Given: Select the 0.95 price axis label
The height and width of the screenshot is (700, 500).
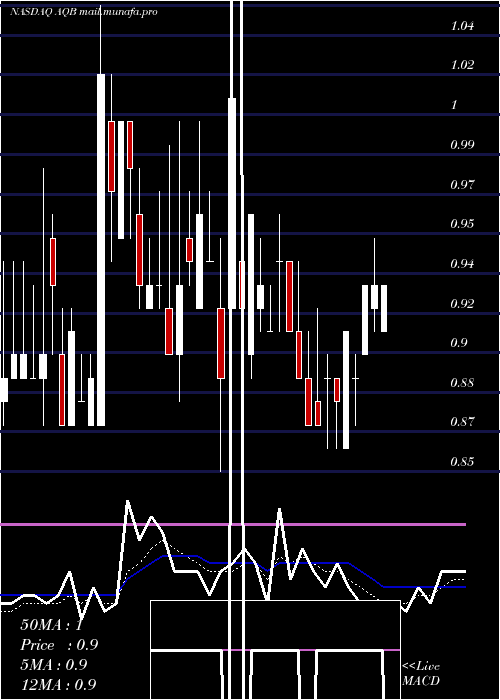Looking at the screenshot, I should coord(462,224).
